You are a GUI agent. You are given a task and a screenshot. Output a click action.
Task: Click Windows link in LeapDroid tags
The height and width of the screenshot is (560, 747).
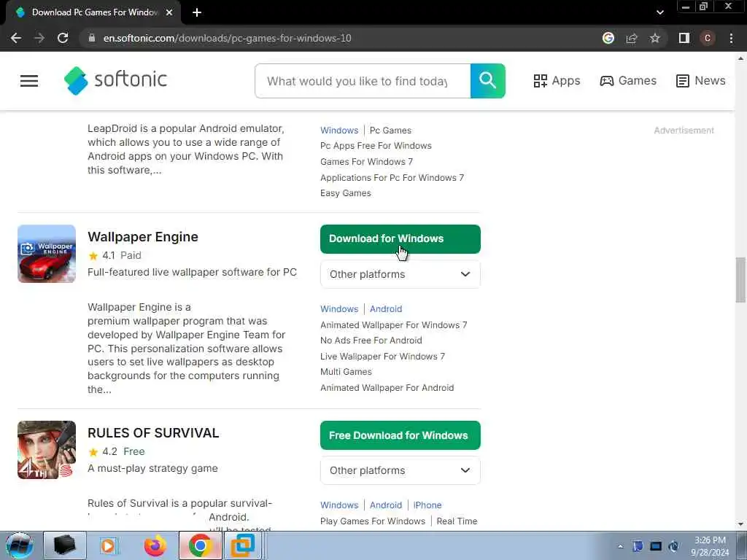click(339, 131)
